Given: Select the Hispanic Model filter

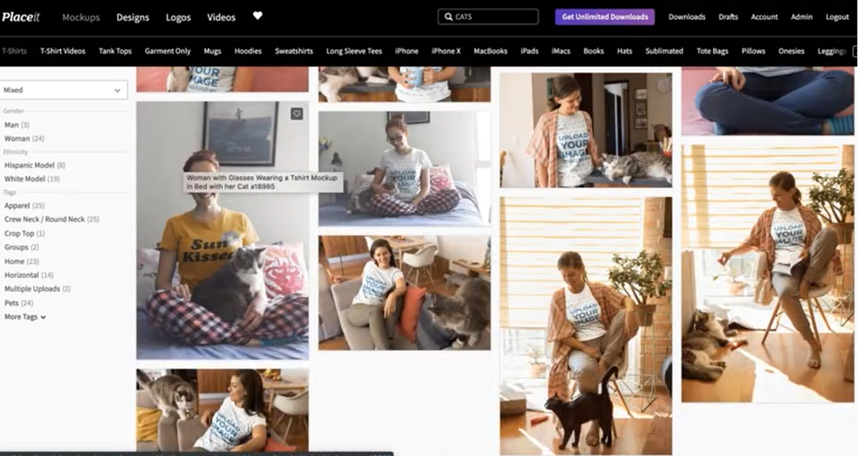Looking at the screenshot, I should coord(29,165).
